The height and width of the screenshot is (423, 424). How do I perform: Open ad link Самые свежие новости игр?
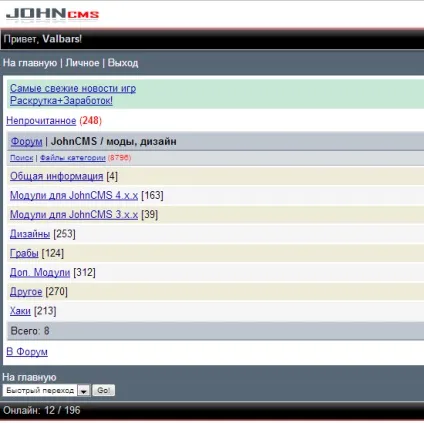[73, 88]
